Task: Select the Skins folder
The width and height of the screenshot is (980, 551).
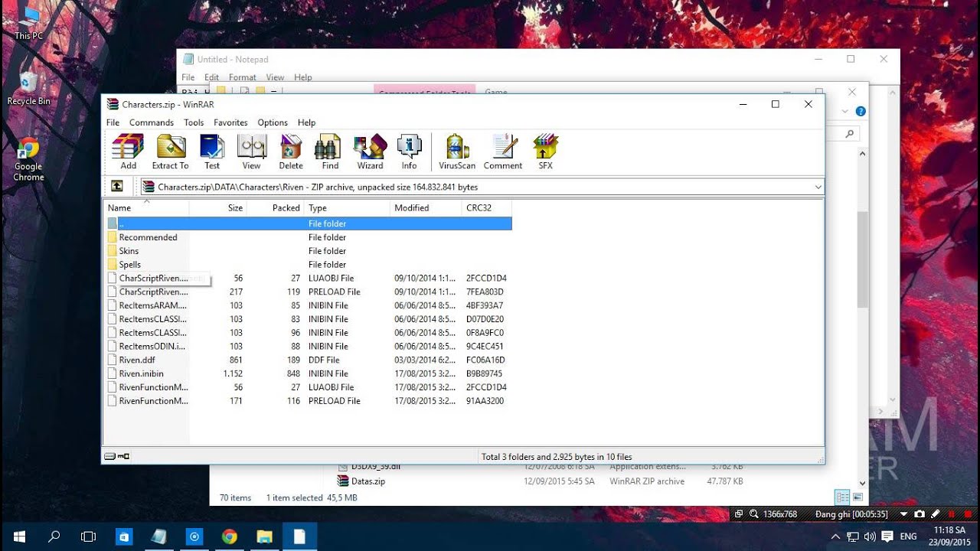Action: [x=308, y=251]
